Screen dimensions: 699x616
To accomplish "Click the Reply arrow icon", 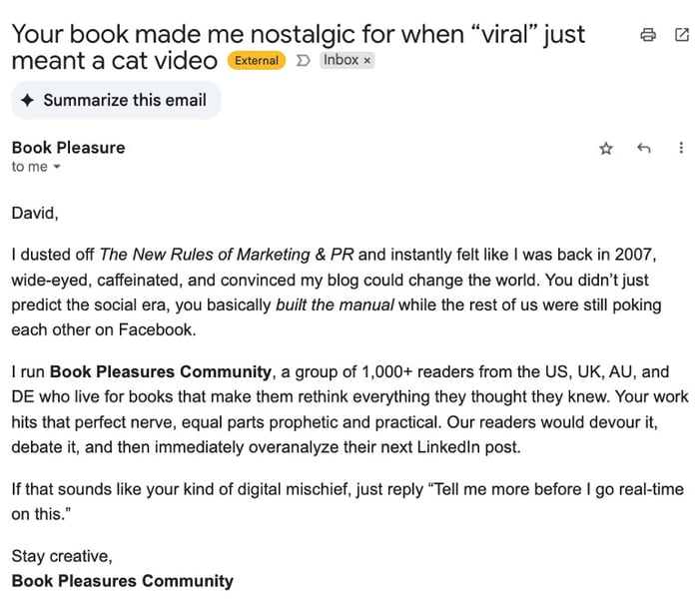I will (x=643, y=149).
